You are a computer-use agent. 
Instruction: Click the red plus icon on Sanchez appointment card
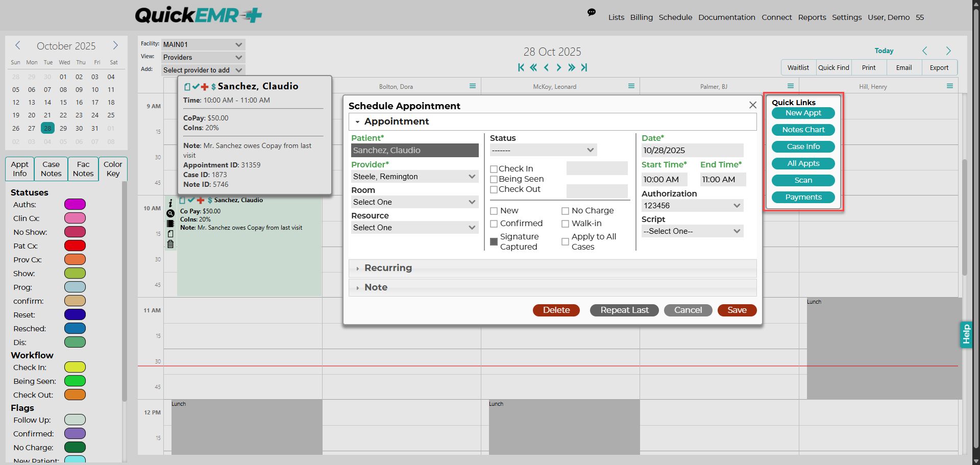201,200
